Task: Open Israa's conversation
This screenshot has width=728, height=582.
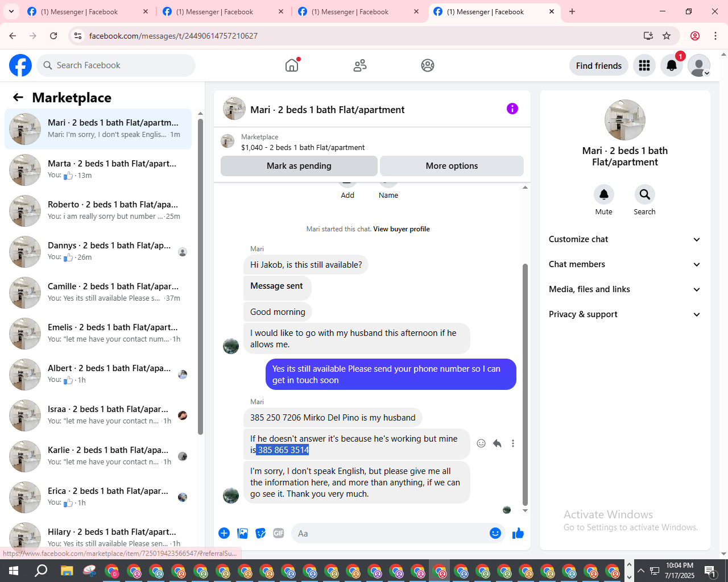Action: (98, 415)
